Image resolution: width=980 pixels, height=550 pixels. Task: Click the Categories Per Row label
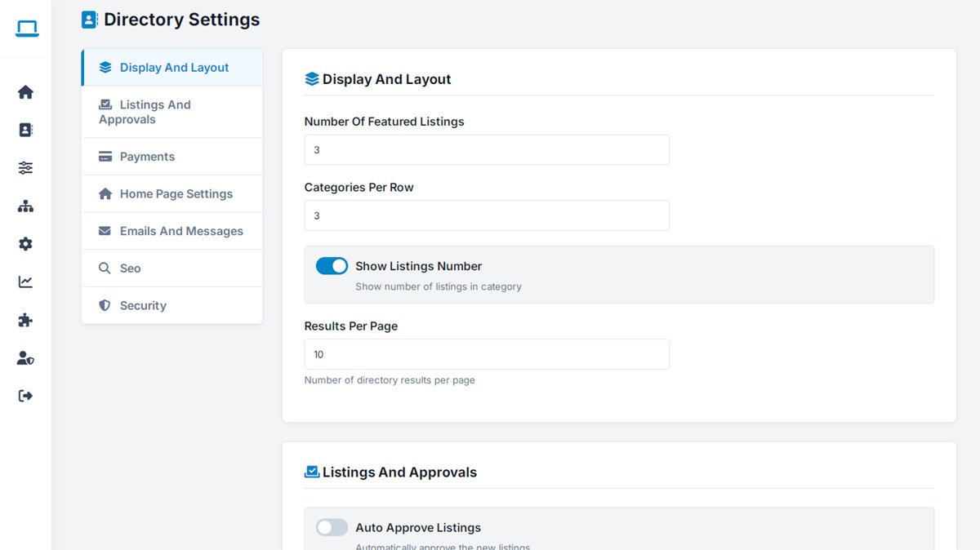[x=359, y=187]
